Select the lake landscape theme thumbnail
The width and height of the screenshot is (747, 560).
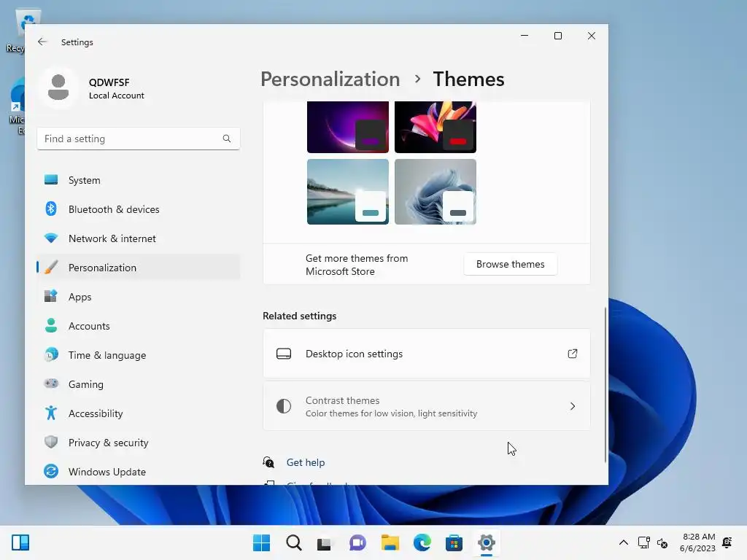point(348,192)
